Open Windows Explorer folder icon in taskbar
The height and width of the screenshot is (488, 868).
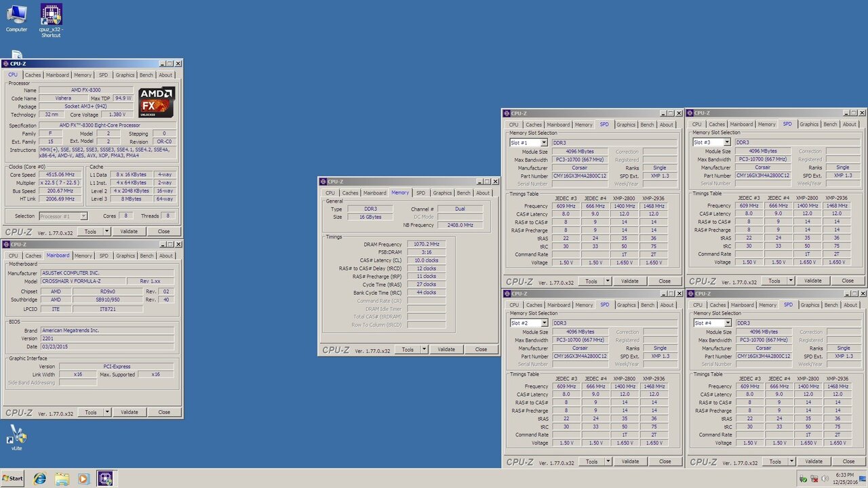pos(62,479)
